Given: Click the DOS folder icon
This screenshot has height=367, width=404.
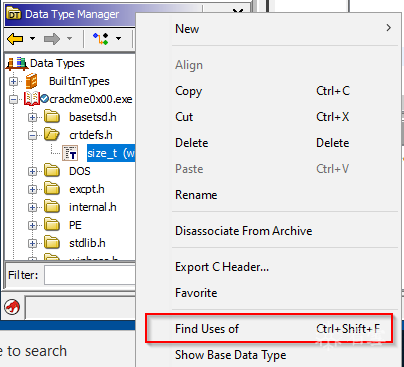Looking at the screenshot, I should click(x=52, y=171).
